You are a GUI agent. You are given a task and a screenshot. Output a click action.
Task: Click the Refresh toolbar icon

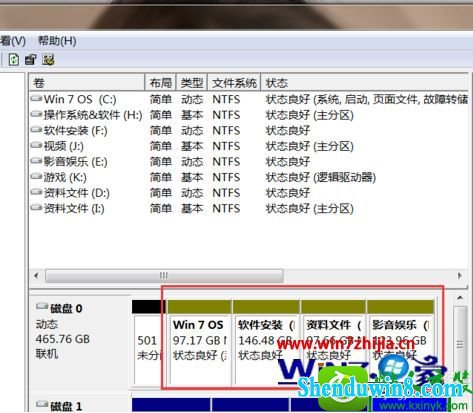14,60
